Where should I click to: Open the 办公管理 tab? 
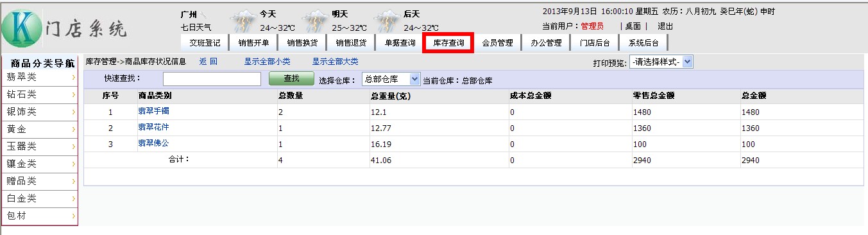[x=546, y=43]
